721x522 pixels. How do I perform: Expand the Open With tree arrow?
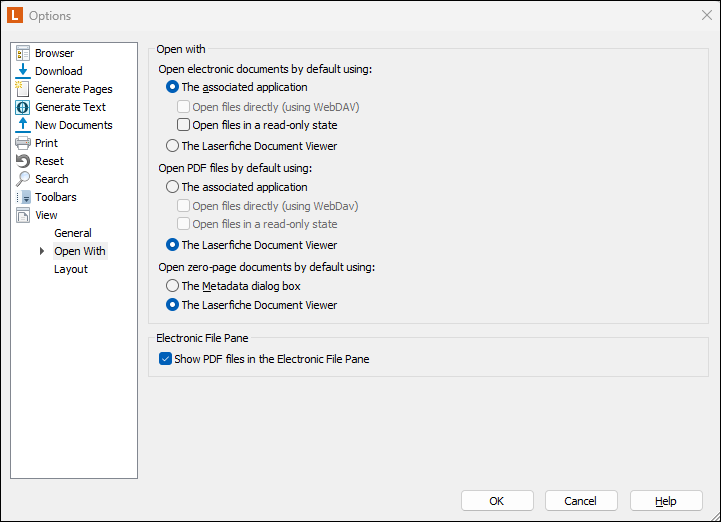click(42, 251)
